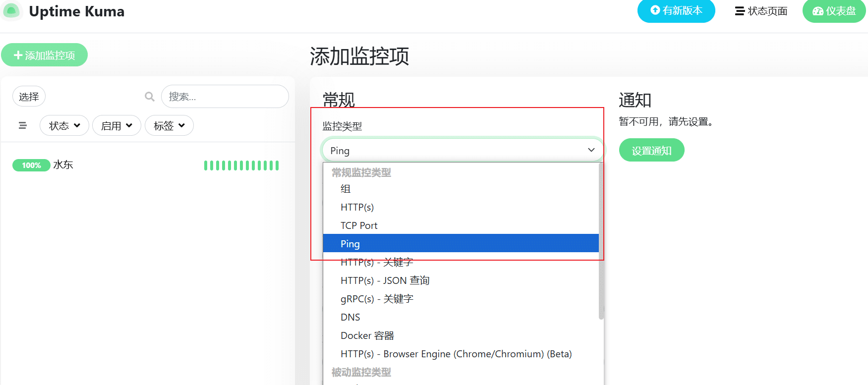
Task: Focus the 搜索 search input field
Action: pyautogui.click(x=225, y=97)
